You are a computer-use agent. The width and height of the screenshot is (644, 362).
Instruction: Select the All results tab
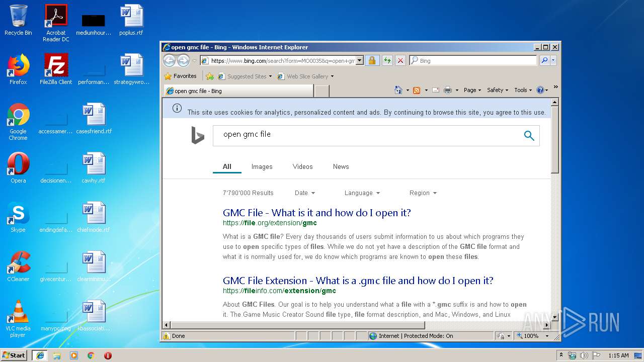227,166
